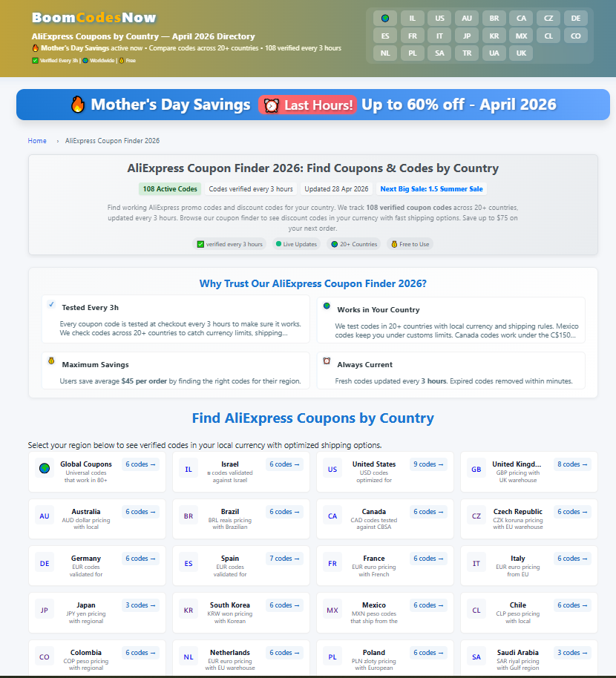Screen dimensions: 616x678
Task: Click the globe worldwide button in header
Action: pos(385,18)
